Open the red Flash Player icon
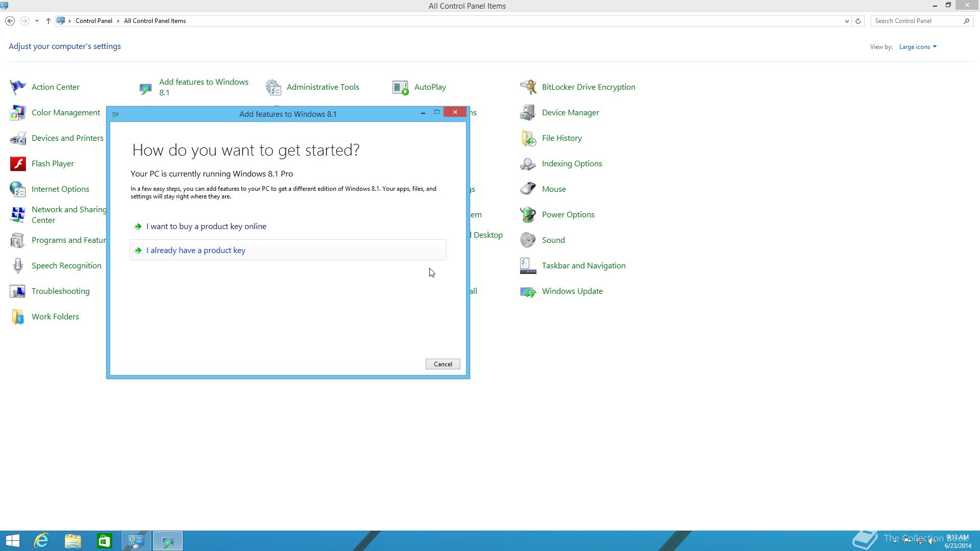The image size is (980, 551). point(18,164)
